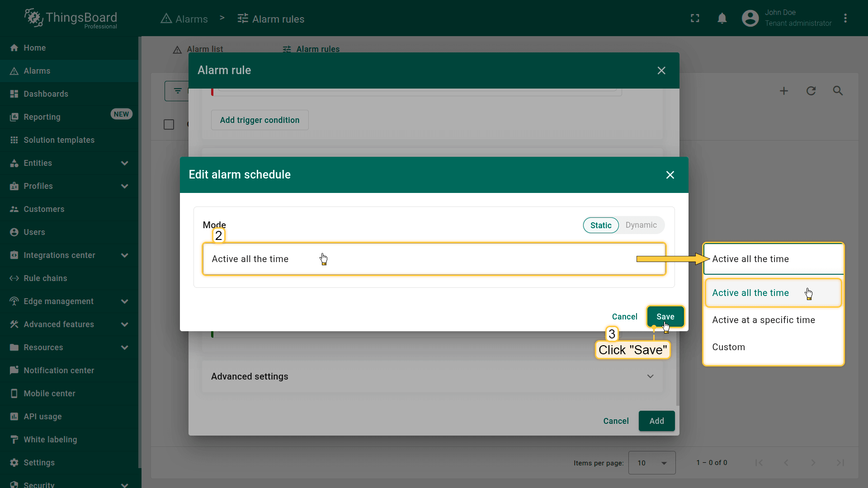
Task: Click Save in the Edit alarm schedule dialog
Action: pyautogui.click(x=665, y=316)
